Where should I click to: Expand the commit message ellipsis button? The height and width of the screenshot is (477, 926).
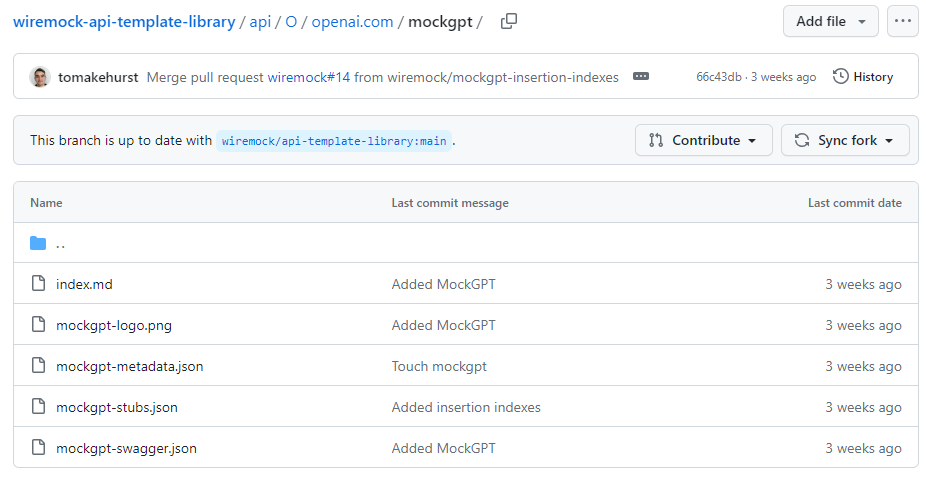point(641,77)
